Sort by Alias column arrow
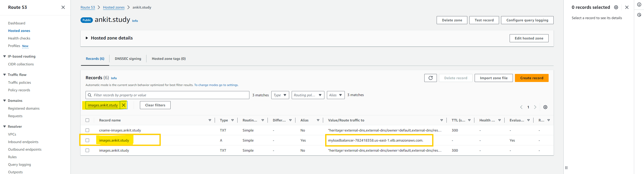The height and width of the screenshot is (174, 644). [x=318, y=120]
